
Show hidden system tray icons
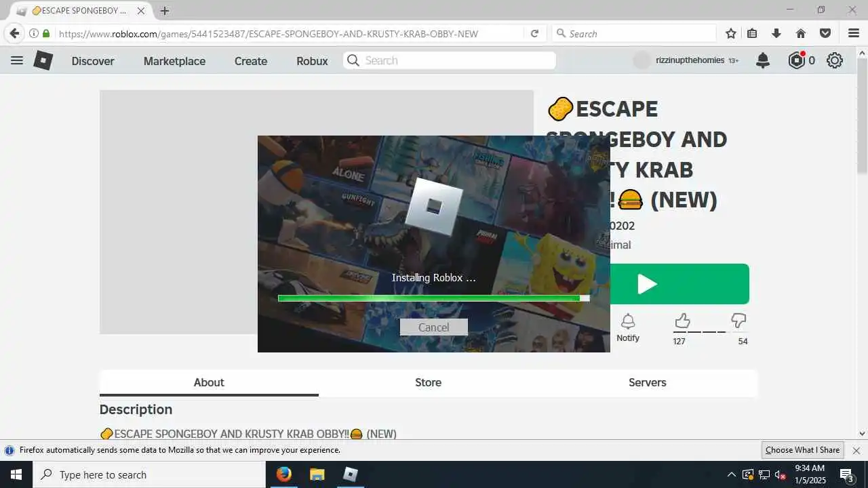(x=731, y=474)
